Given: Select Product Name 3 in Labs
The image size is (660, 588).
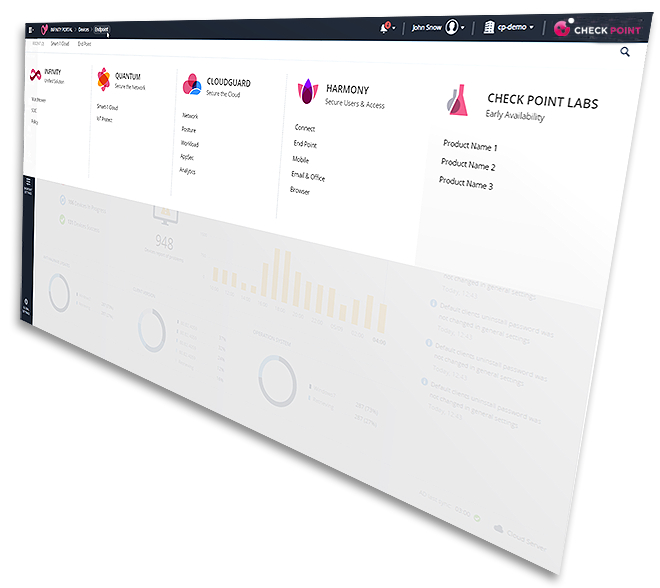Looking at the screenshot, I should pos(466,183).
